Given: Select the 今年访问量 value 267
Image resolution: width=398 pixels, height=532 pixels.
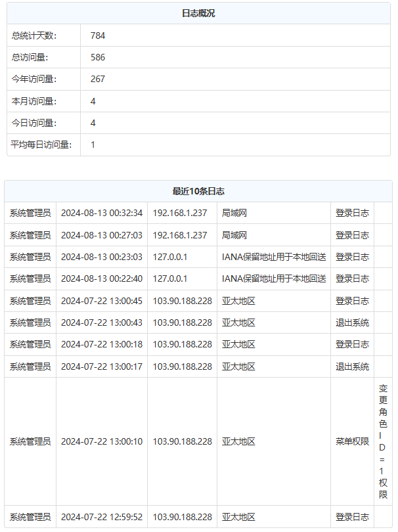Looking at the screenshot, I should [98, 79].
